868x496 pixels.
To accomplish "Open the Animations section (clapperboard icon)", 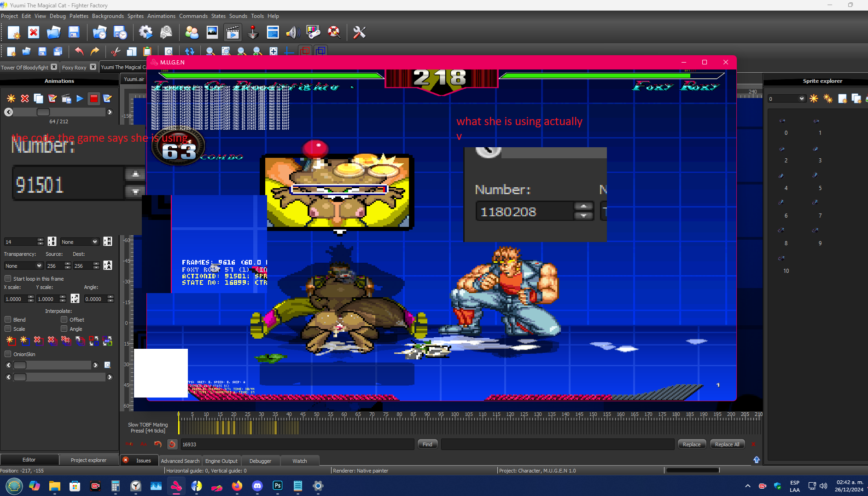I will (233, 32).
